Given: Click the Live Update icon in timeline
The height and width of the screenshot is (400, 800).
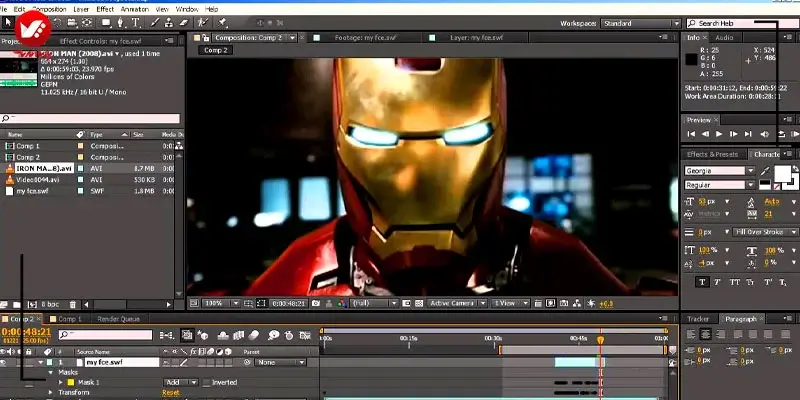Looking at the screenshot, I should 187,335.
